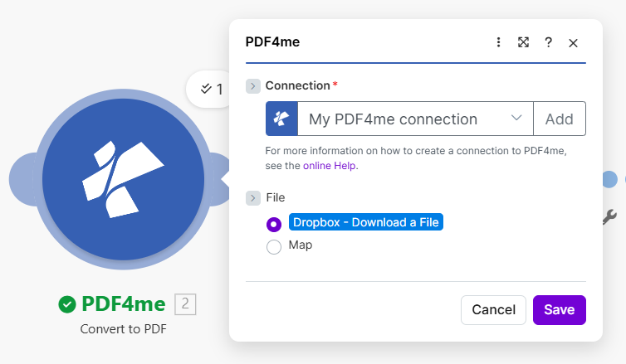Click the PDF4me module name label
Viewport: 626px width, 364px height.
[124, 304]
